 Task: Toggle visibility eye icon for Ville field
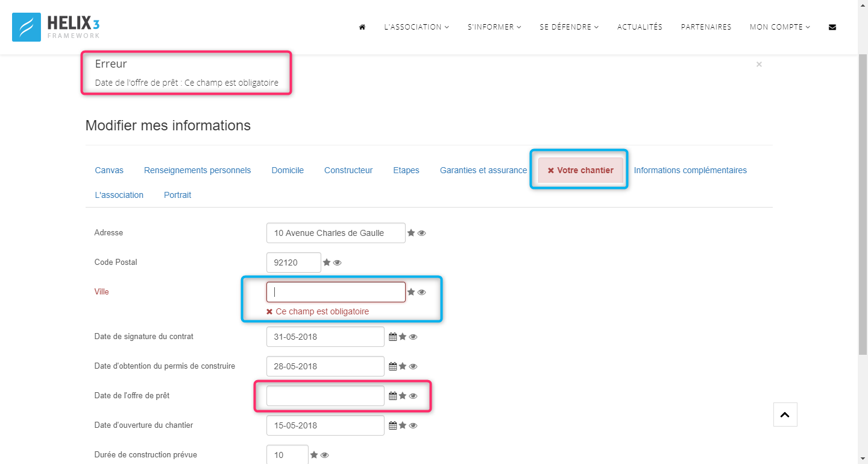[x=422, y=292]
